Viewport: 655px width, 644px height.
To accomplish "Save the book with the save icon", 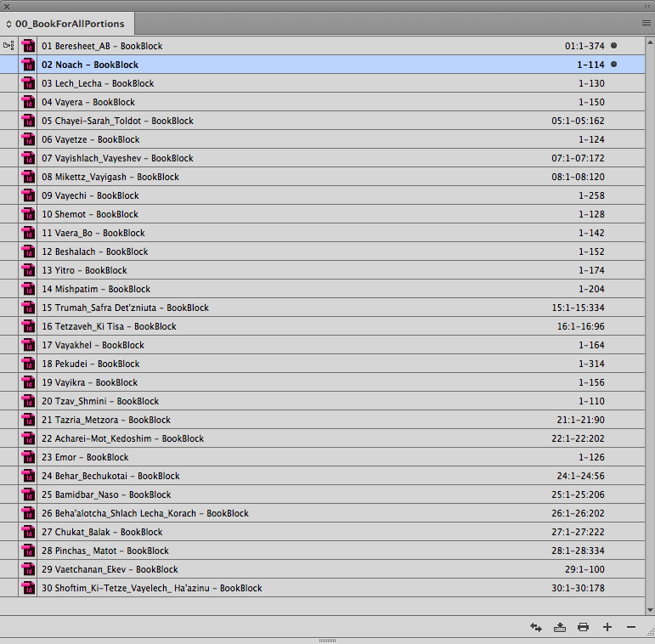I will tap(560, 627).
